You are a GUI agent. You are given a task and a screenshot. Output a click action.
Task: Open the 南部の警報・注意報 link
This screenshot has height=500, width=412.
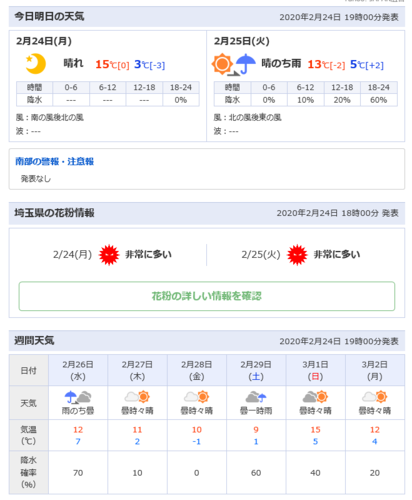(55, 162)
